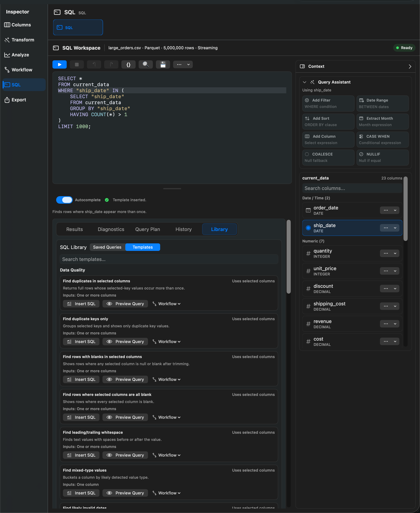The image size is (420, 513).
Task: Deselect ship_date column radio
Action: click(308, 228)
